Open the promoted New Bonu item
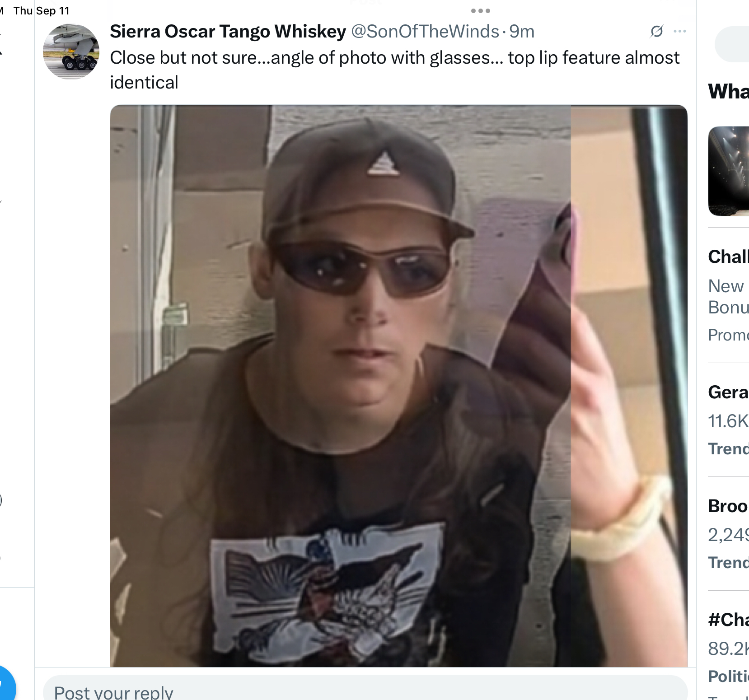749x700 pixels. [728, 297]
